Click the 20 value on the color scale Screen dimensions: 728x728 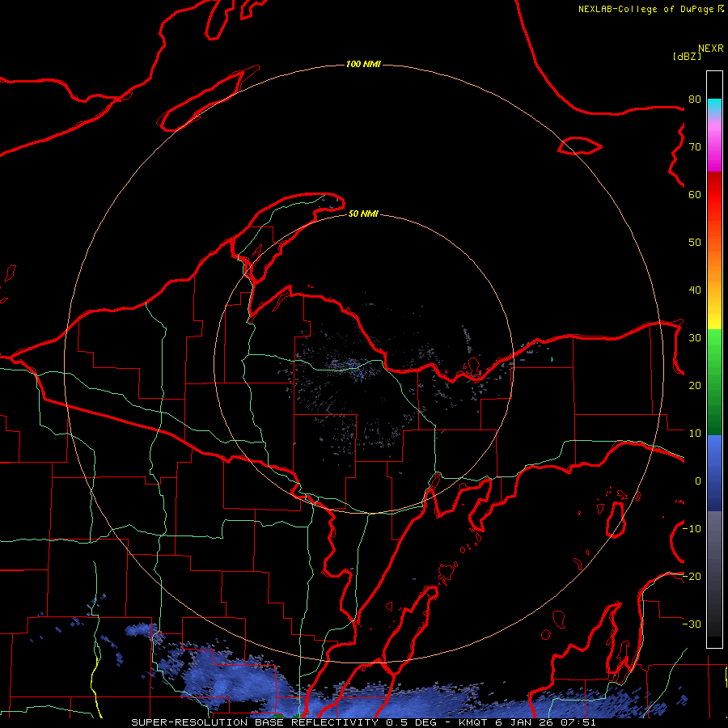pyautogui.click(x=695, y=386)
